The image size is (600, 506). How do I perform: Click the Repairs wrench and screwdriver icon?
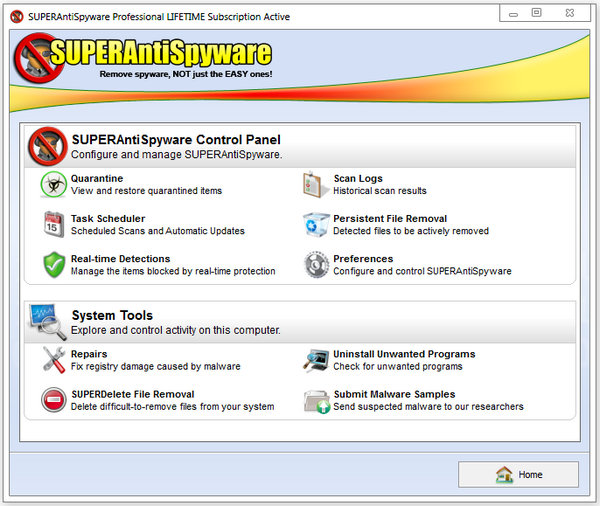pyautogui.click(x=53, y=360)
